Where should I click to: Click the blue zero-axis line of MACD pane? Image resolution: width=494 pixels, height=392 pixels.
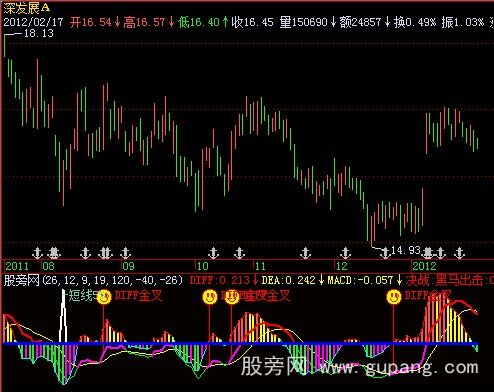[241, 344]
